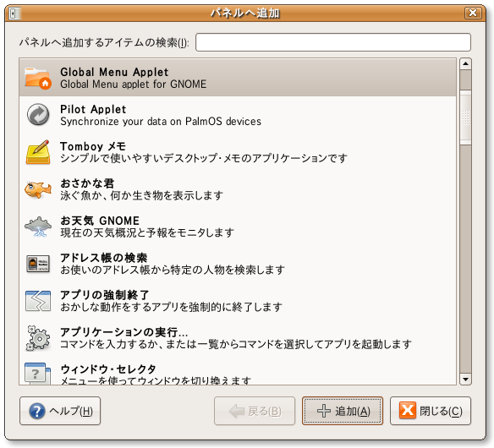
Task: Click the vertical scrollbar thumb
Action: point(465,117)
